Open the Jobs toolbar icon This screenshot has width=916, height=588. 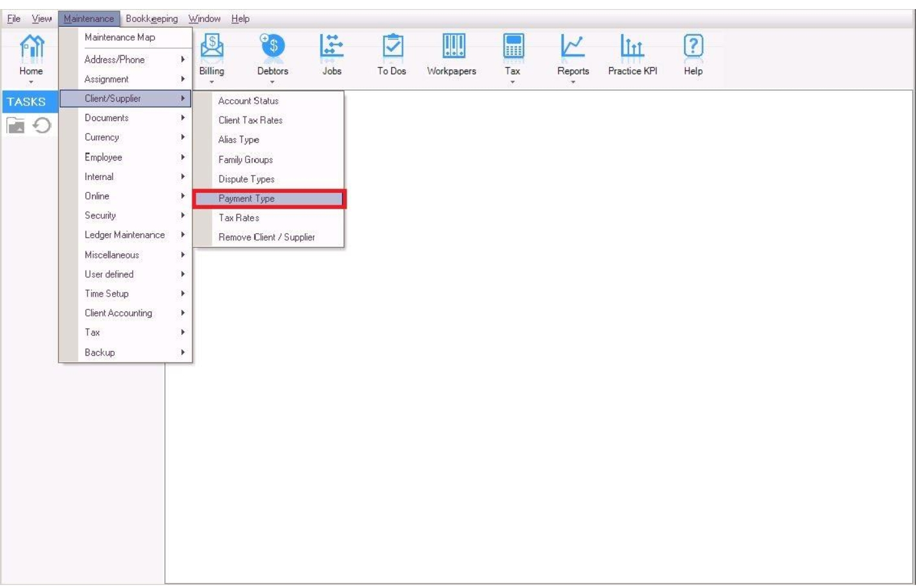point(332,47)
